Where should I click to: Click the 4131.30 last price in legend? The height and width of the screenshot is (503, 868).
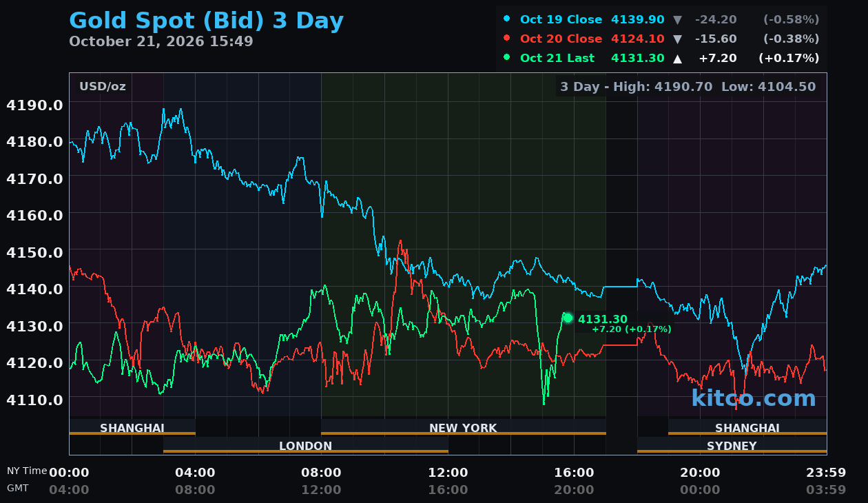pos(638,58)
